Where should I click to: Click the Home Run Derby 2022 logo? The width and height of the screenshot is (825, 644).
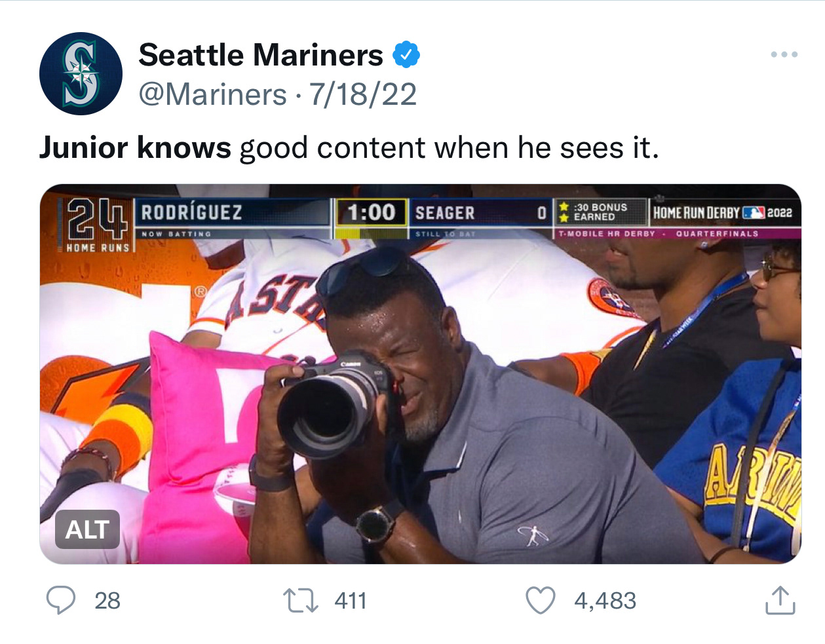723,212
